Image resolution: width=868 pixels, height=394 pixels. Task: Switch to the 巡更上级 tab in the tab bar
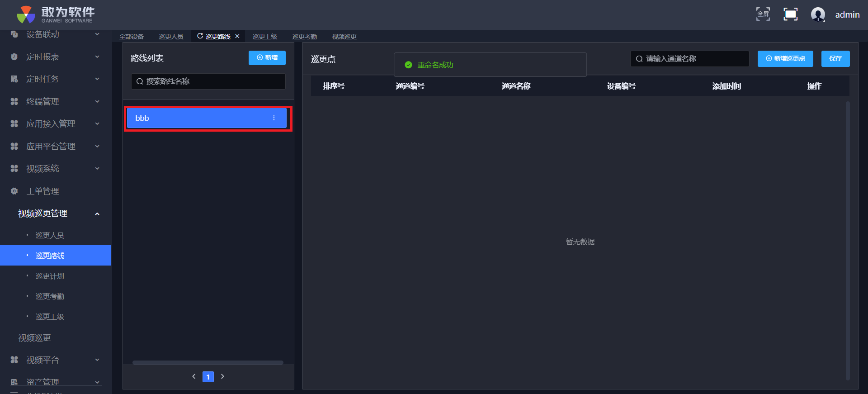265,37
